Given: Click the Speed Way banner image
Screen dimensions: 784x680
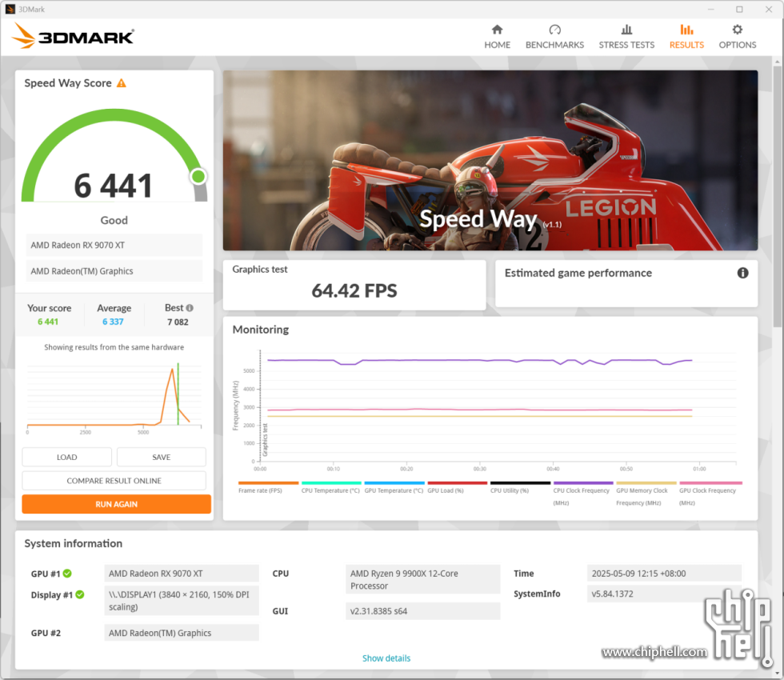Looking at the screenshot, I should pos(490,160).
